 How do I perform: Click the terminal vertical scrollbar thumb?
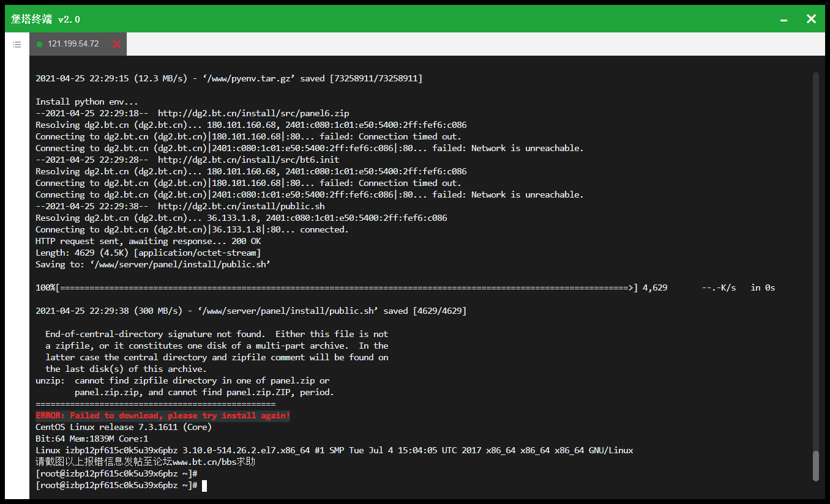point(815,466)
